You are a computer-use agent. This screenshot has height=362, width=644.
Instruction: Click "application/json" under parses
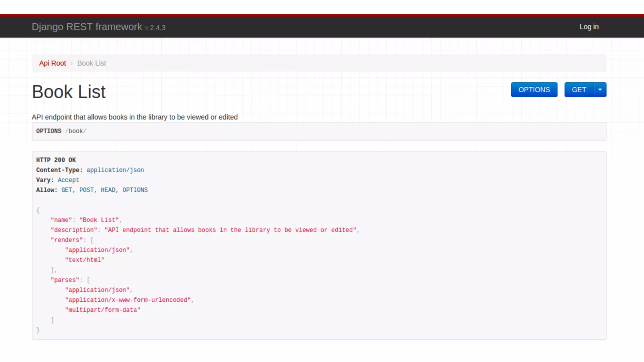click(x=97, y=290)
